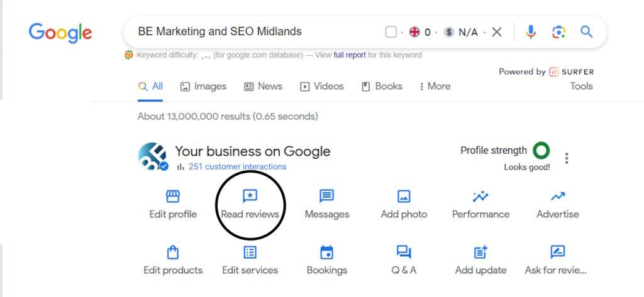644x297 pixels.
Task: Tick the Surfer keyword checkbox
Action: click(x=391, y=32)
